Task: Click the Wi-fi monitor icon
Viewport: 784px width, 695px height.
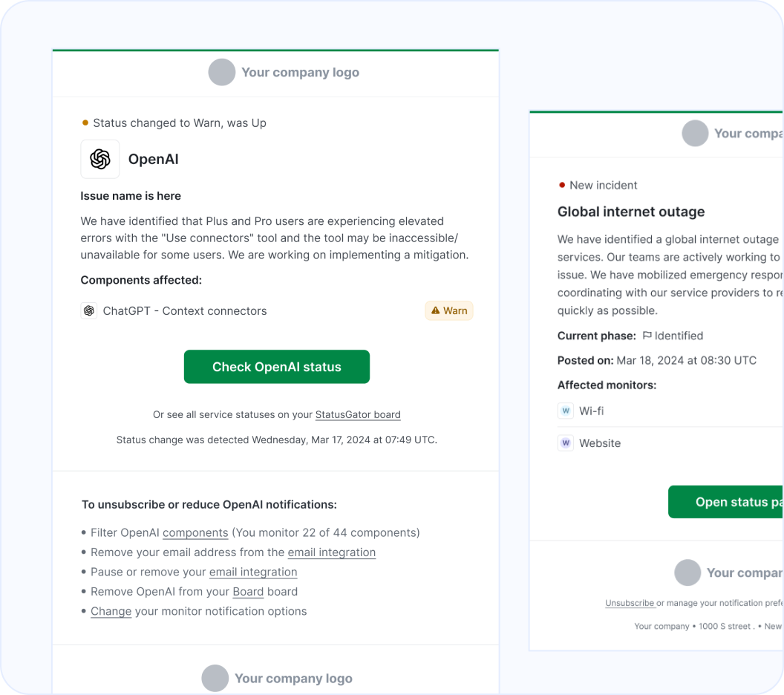Action: (566, 411)
